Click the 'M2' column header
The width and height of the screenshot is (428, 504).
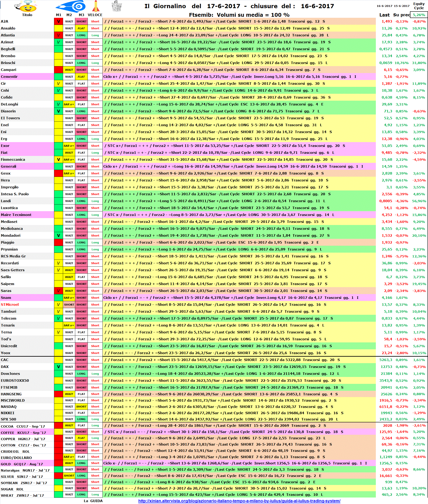(69, 15)
